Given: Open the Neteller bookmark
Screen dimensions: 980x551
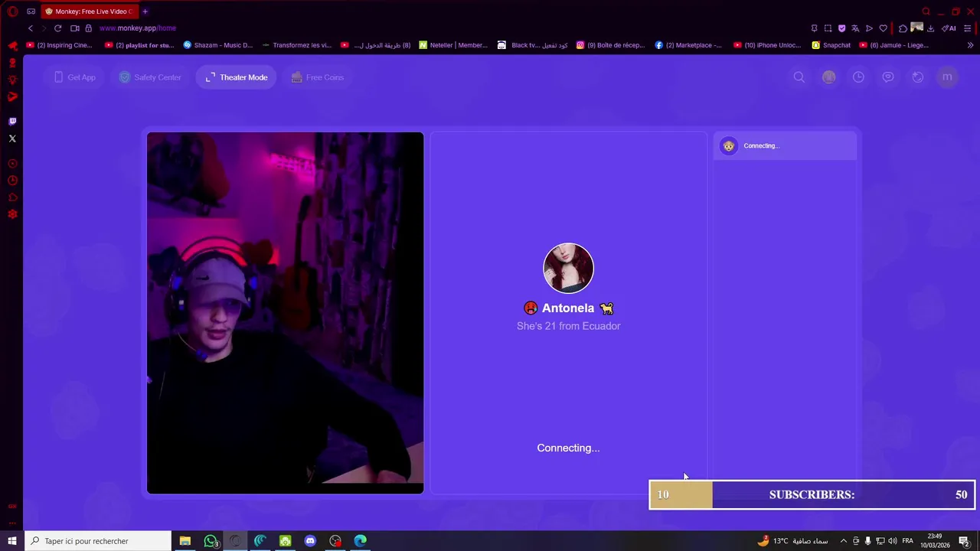Looking at the screenshot, I should tap(453, 45).
